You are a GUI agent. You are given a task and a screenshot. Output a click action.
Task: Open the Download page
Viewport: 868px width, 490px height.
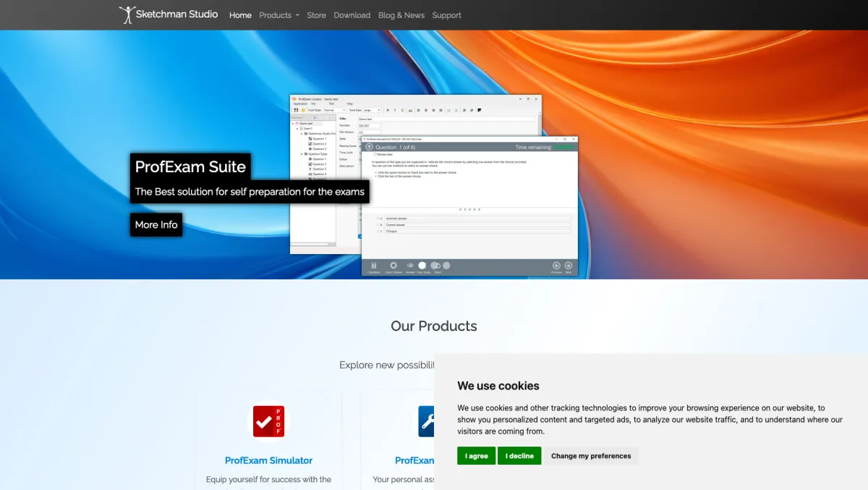point(352,15)
